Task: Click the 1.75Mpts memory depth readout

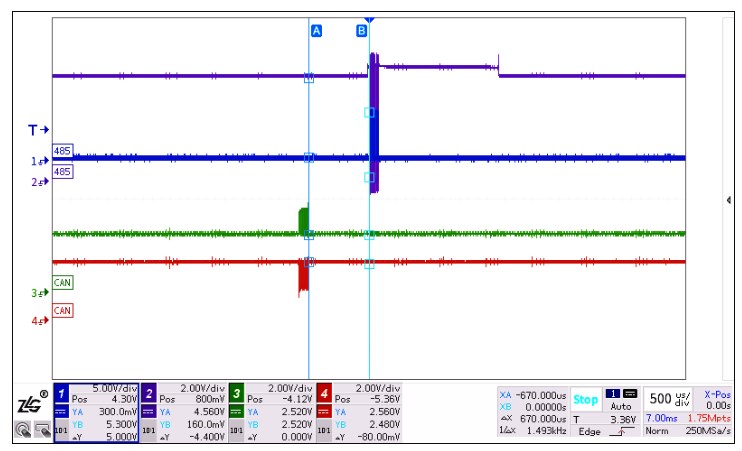Action: (709, 418)
